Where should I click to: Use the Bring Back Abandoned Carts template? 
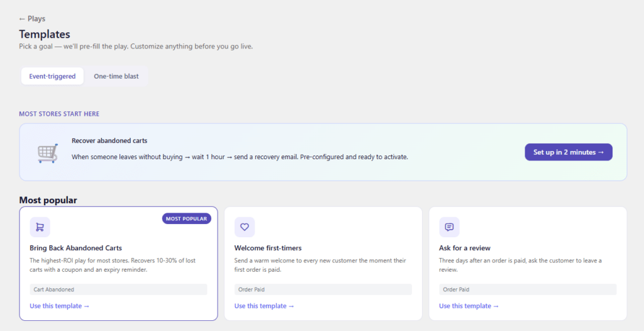(60, 306)
